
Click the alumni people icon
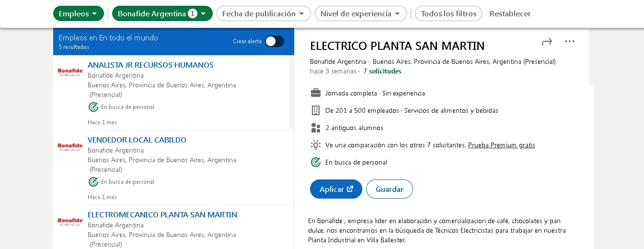click(x=315, y=128)
